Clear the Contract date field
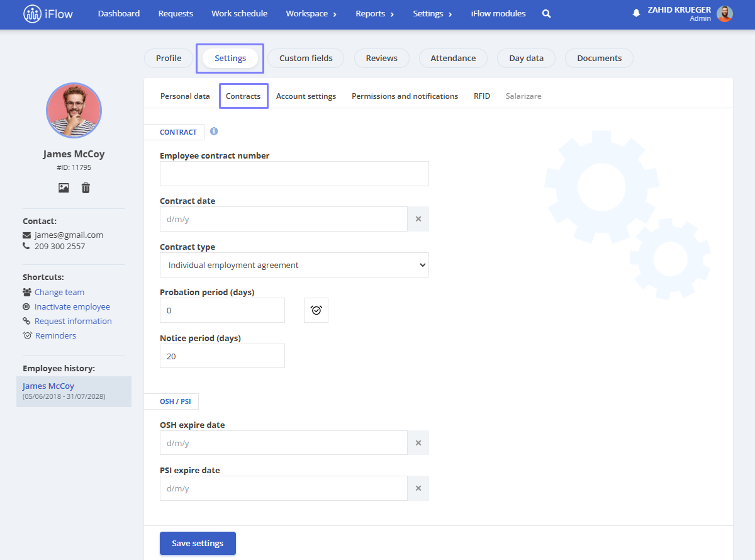The height and width of the screenshot is (560, 755). point(418,219)
